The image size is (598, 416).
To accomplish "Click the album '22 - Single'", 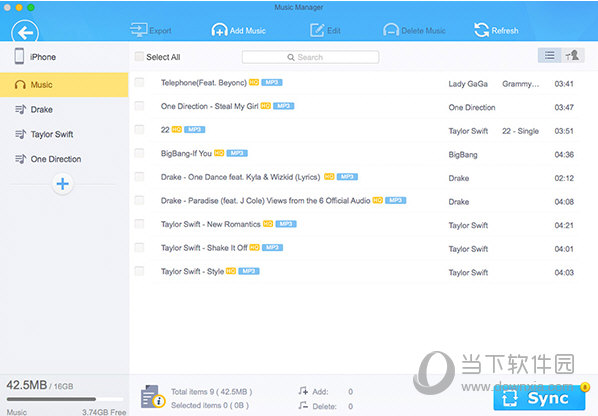I will tap(520, 131).
